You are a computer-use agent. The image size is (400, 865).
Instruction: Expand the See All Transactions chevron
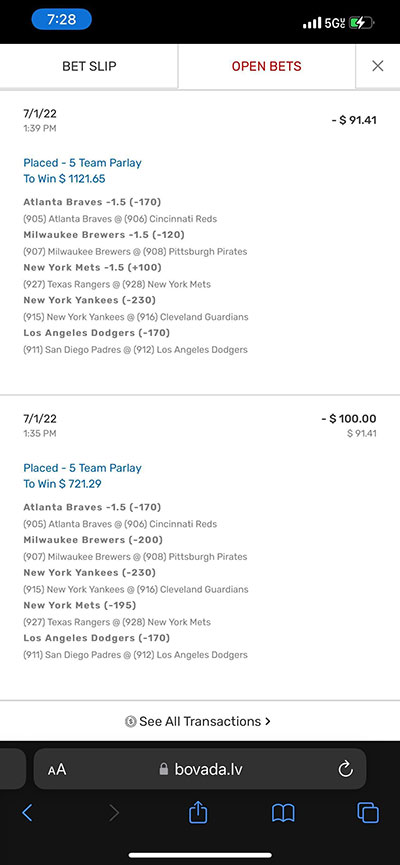tap(268, 722)
